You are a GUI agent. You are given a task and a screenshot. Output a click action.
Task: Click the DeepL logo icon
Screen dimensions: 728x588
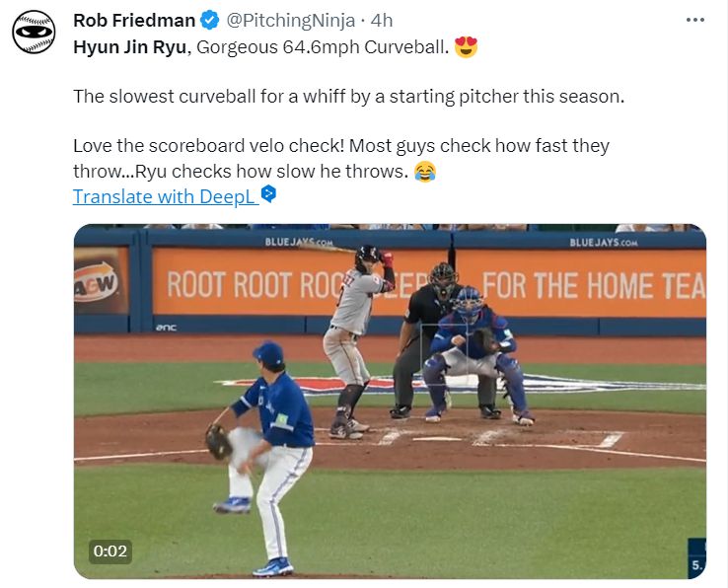(x=268, y=195)
